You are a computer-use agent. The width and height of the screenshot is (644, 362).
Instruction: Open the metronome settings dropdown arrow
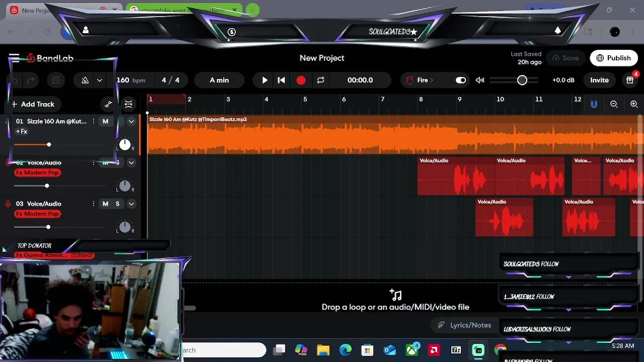(100, 80)
